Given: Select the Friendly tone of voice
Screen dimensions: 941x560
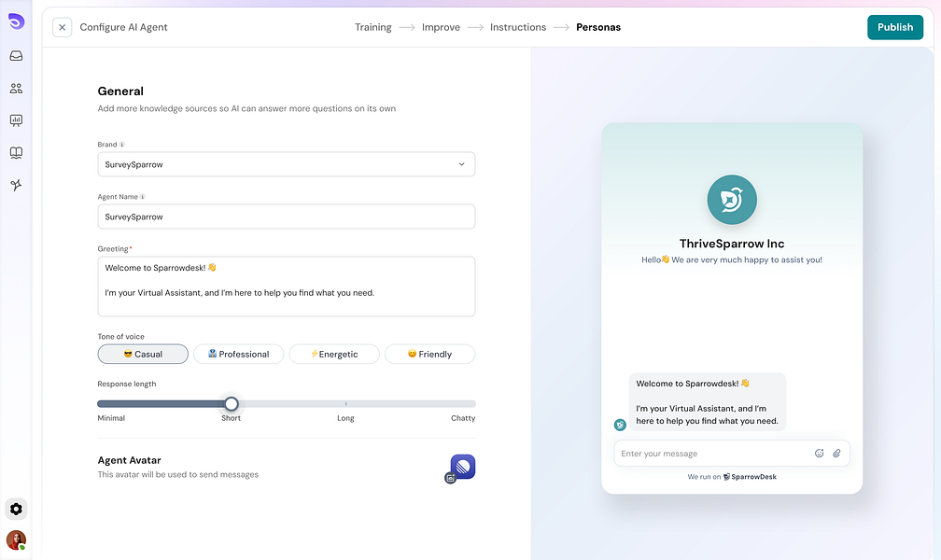Looking at the screenshot, I should (429, 354).
